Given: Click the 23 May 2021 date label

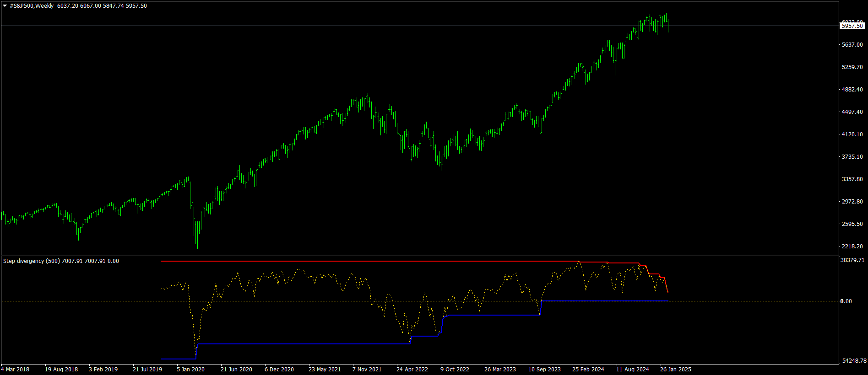Looking at the screenshot, I should (325, 370).
